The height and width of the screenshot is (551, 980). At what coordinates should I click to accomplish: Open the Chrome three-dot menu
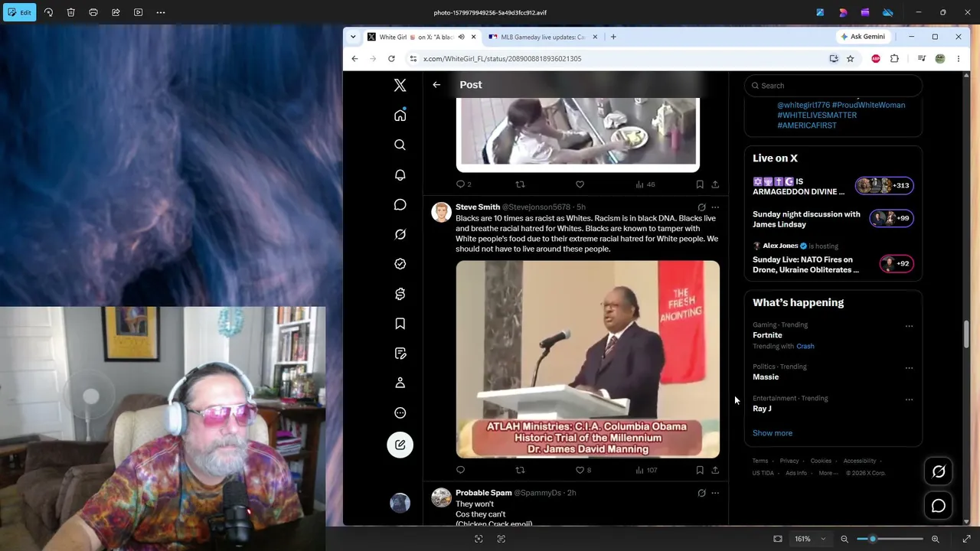tap(958, 59)
